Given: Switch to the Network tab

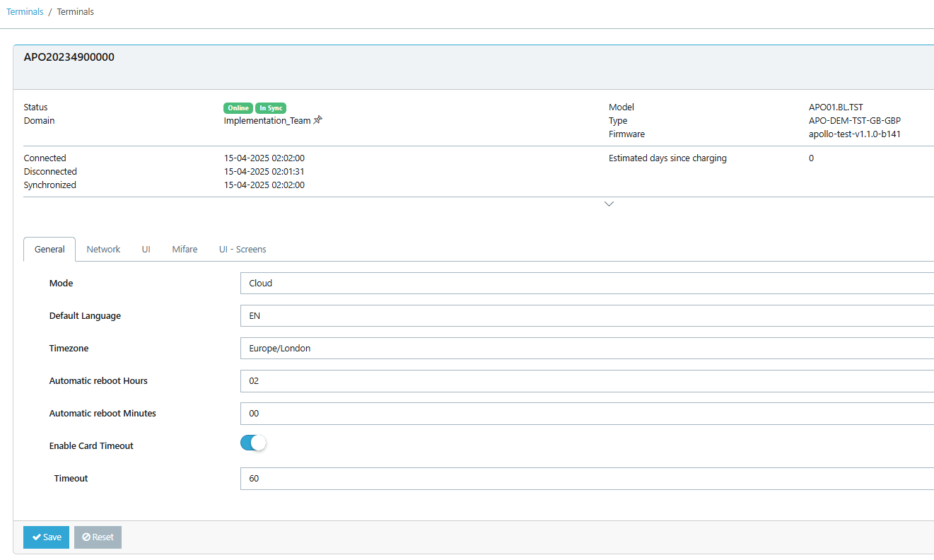Looking at the screenshot, I should pos(103,249).
